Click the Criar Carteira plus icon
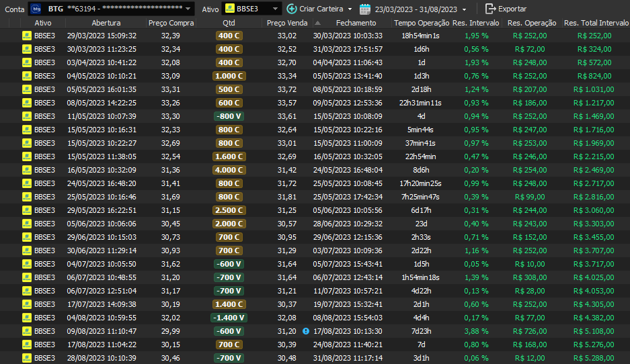The image size is (630, 364). coord(292,9)
